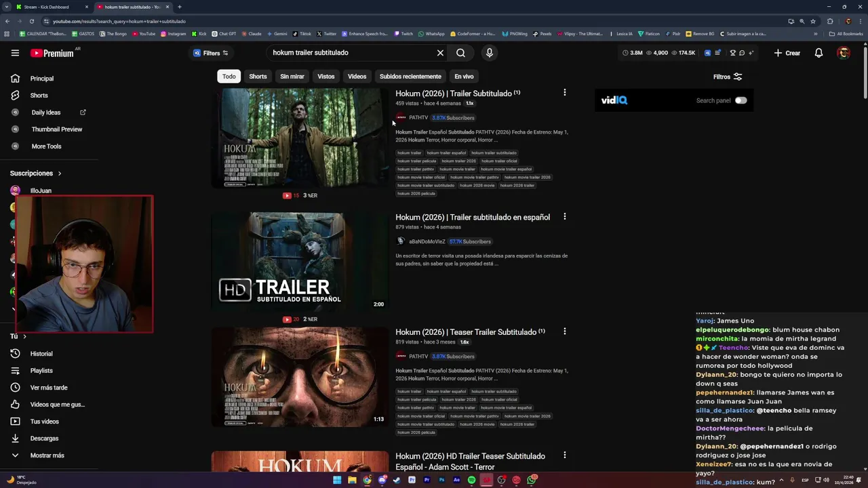Open Steam from the taskbar

[x=397, y=480]
